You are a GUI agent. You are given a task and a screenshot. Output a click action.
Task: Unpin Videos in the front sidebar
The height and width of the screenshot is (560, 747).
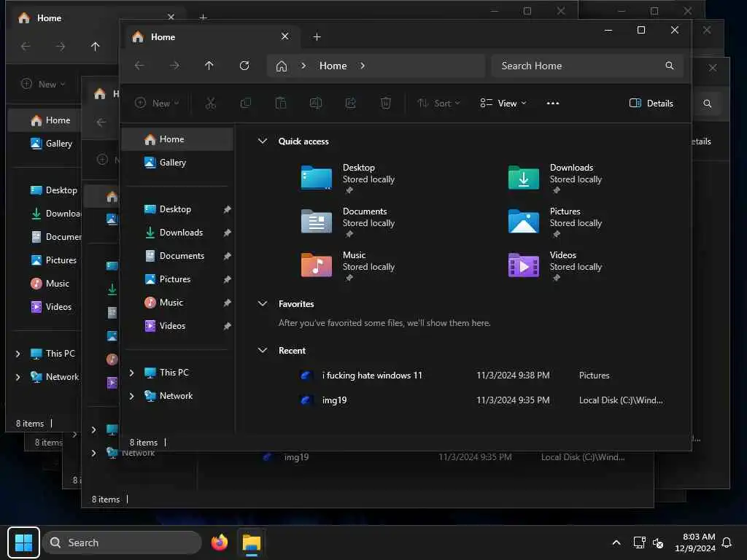[228, 326]
